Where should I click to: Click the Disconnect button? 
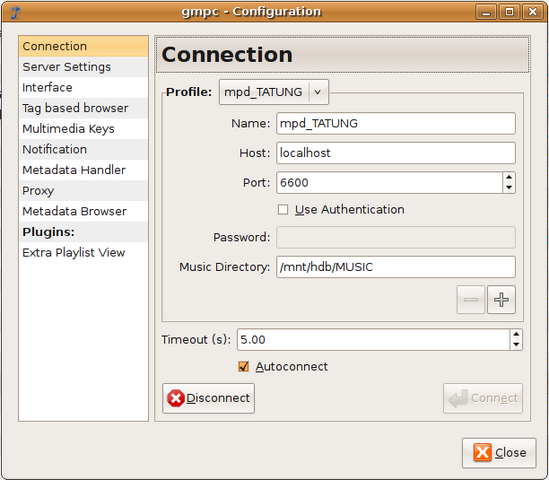point(208,398)
